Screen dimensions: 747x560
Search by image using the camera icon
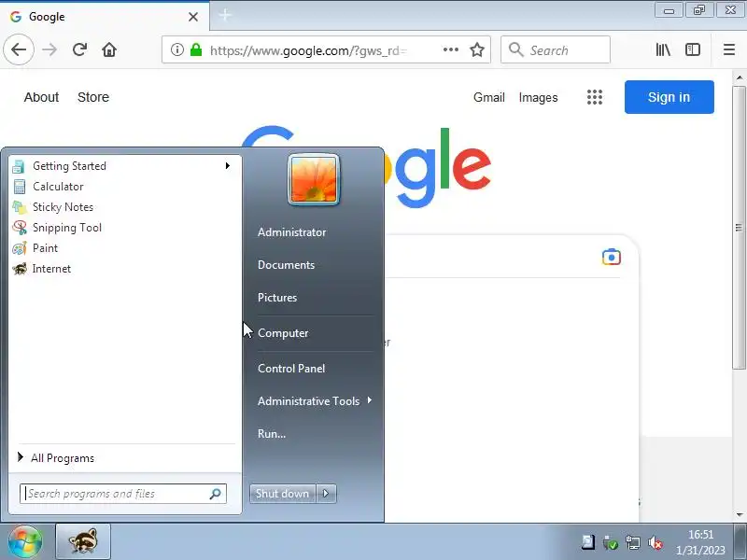click(612, 258)
